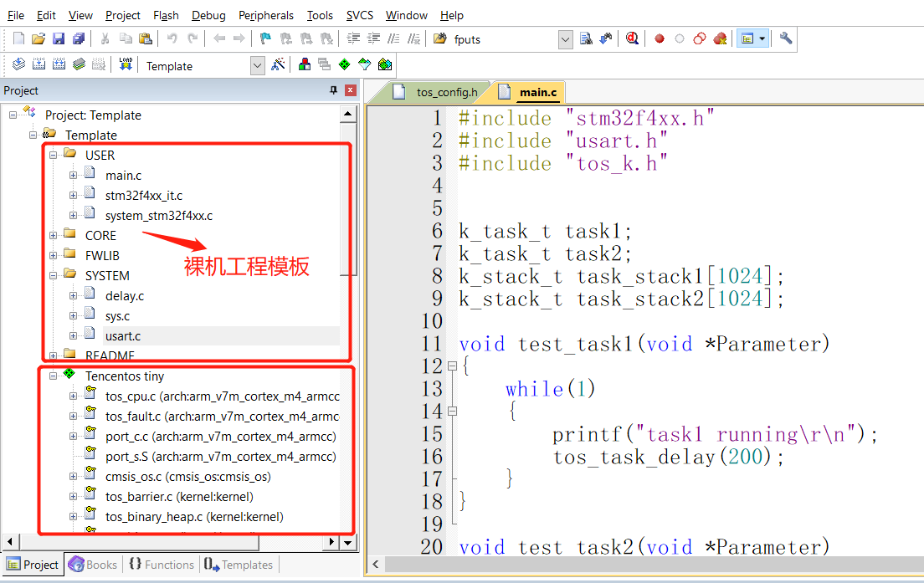Collapse code block at line 12
924x583 pixels.
pos(452,366)
